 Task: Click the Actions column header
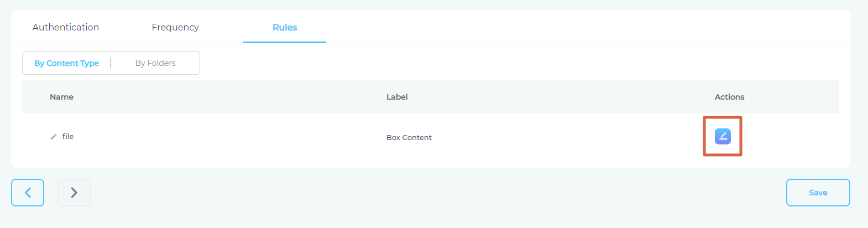(729, 97)
